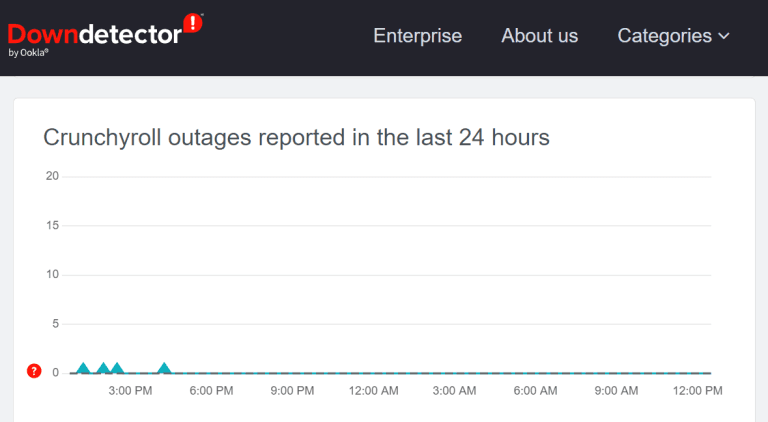Click the Downdetector logo
The image size is (768, 422).
pos(95,34)
